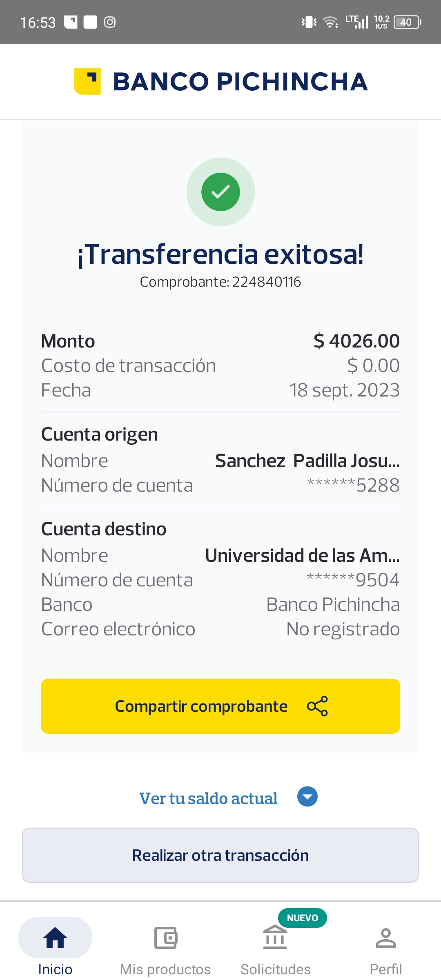Tap the Wi-Fi signal icon in the status bar
Image resolution: width=441 pixels, height=980 pixels.
coord(330,22)
